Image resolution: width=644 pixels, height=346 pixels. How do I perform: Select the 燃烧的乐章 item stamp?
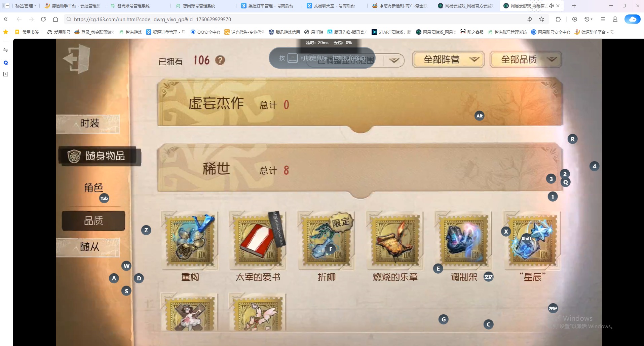395,241
